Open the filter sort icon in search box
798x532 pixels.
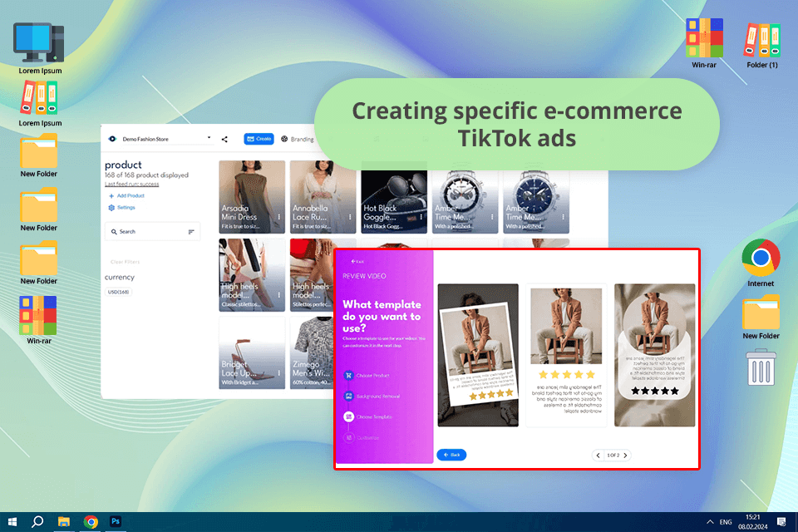click(191, 232)
